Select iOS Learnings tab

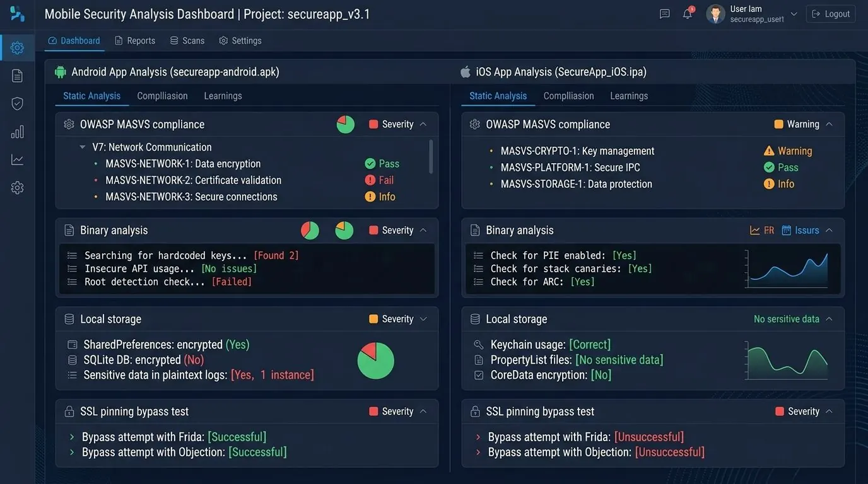(x=629, y=96)
